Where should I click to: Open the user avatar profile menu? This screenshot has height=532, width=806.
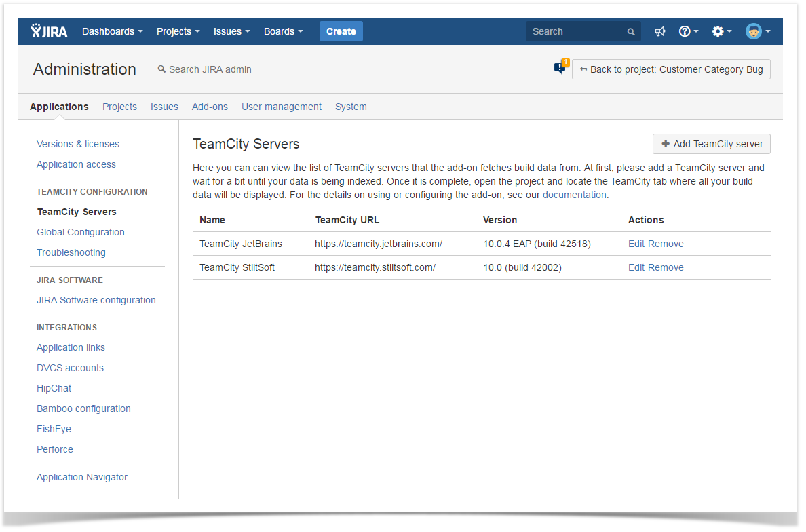757,31
